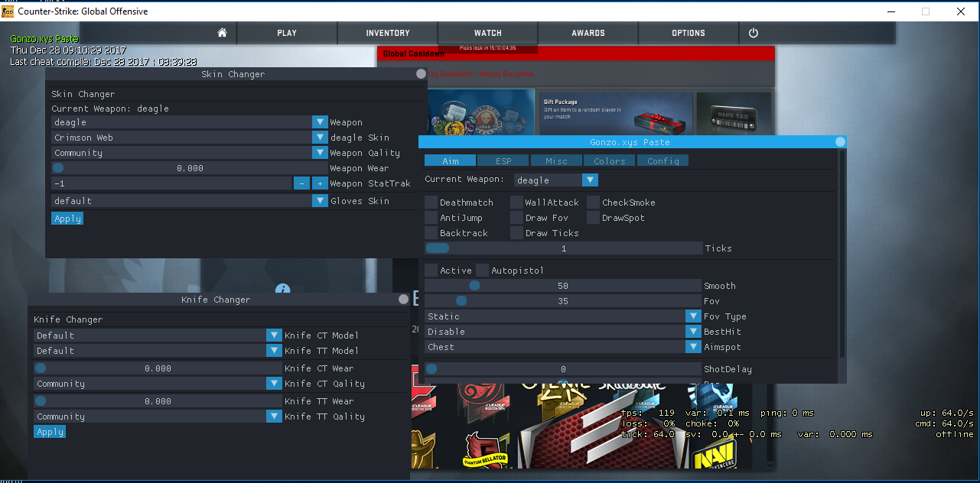
Task: Toggle the Draw Ticks checkbox
Action: [x=516, y=233]
